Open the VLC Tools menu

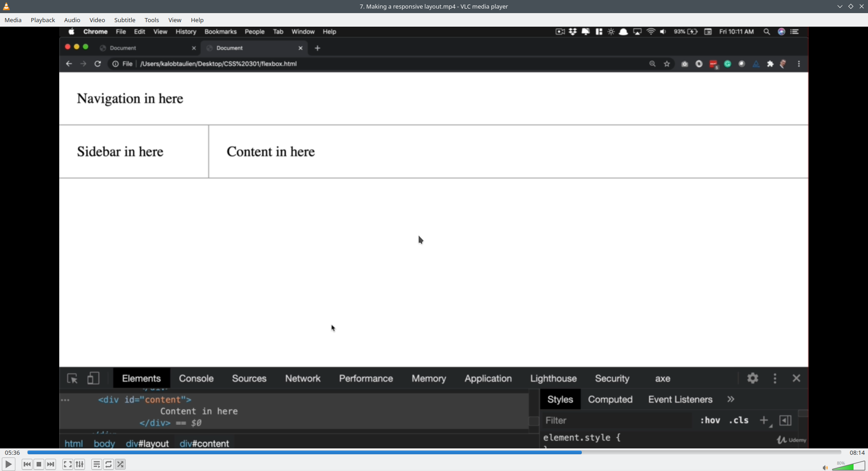coord(152,20)
